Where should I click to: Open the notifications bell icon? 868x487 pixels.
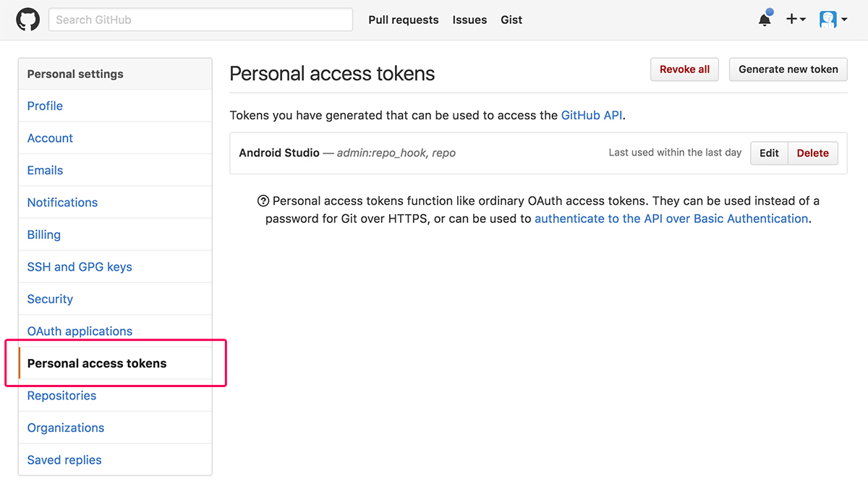765,19
